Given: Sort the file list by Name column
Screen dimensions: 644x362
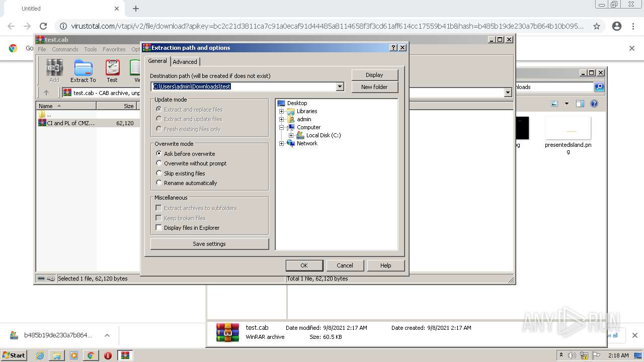Looking at the screenshot, I should 66,106.
